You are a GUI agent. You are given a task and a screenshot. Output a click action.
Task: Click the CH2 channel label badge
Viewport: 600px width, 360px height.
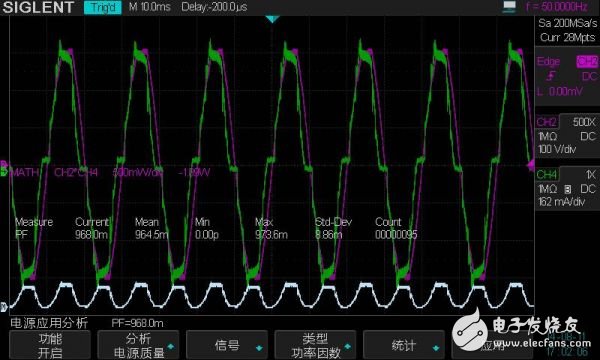point(547,122)
